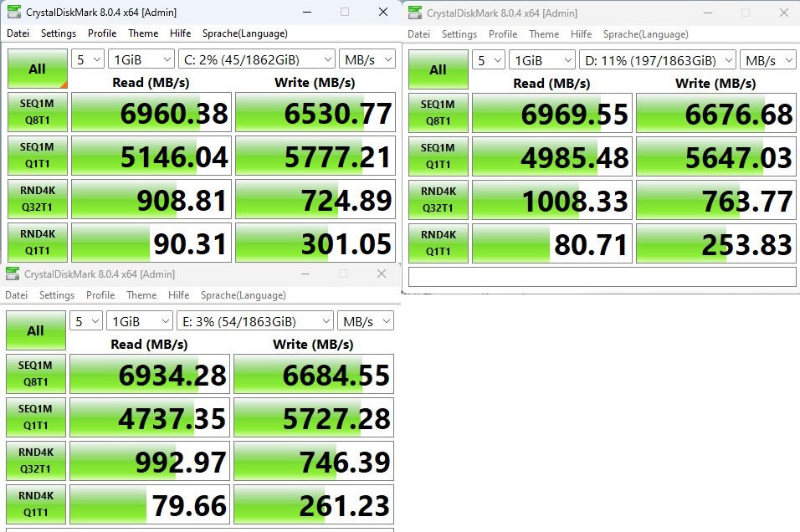The width and height of the screenshot is (800, 532).
Task: Click read result 79.66 in E: window
Action: 150,504
